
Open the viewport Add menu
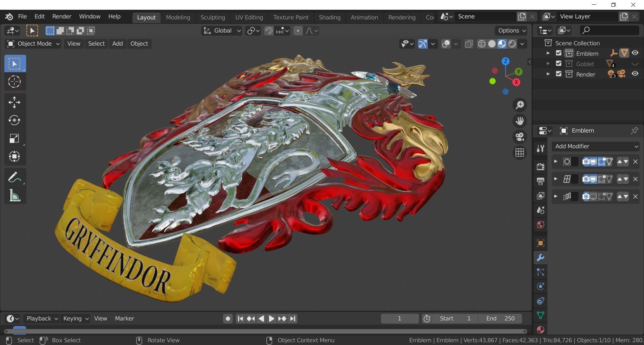[117, 44]
